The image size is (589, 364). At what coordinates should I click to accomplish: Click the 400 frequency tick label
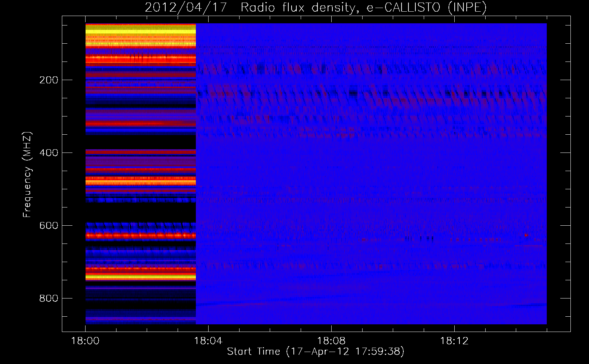49,153
